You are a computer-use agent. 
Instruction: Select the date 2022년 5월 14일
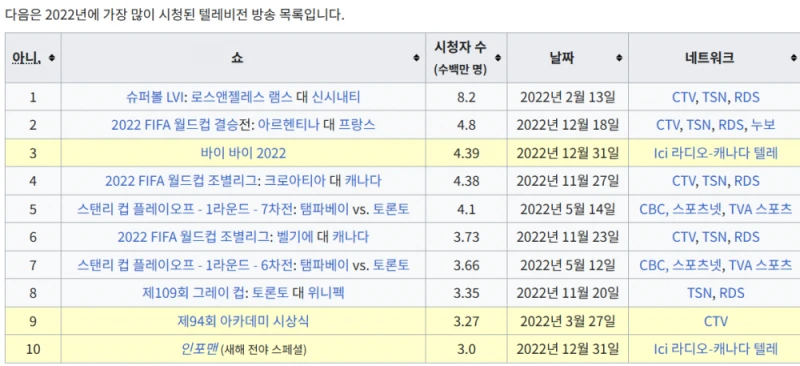(567, 209)
